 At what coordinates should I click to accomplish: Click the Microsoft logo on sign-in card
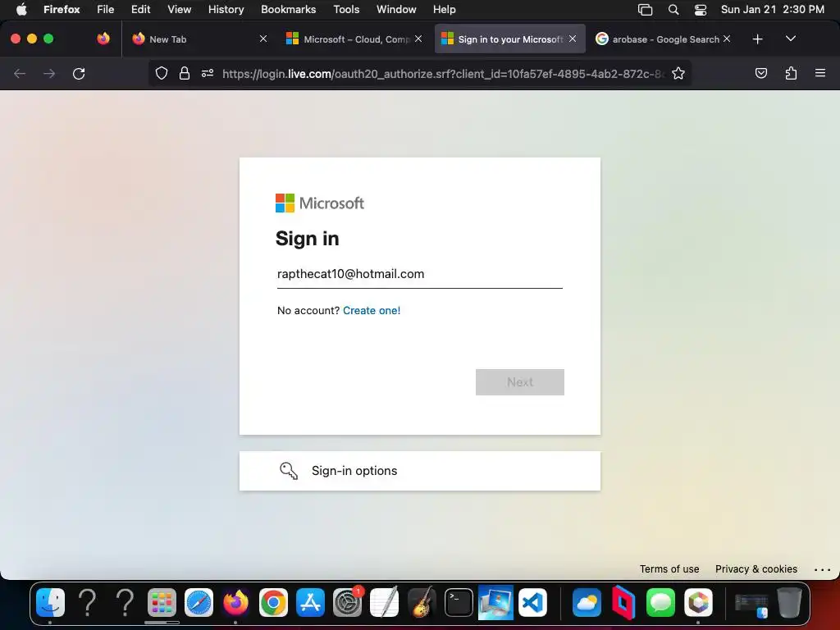[320, 203]
